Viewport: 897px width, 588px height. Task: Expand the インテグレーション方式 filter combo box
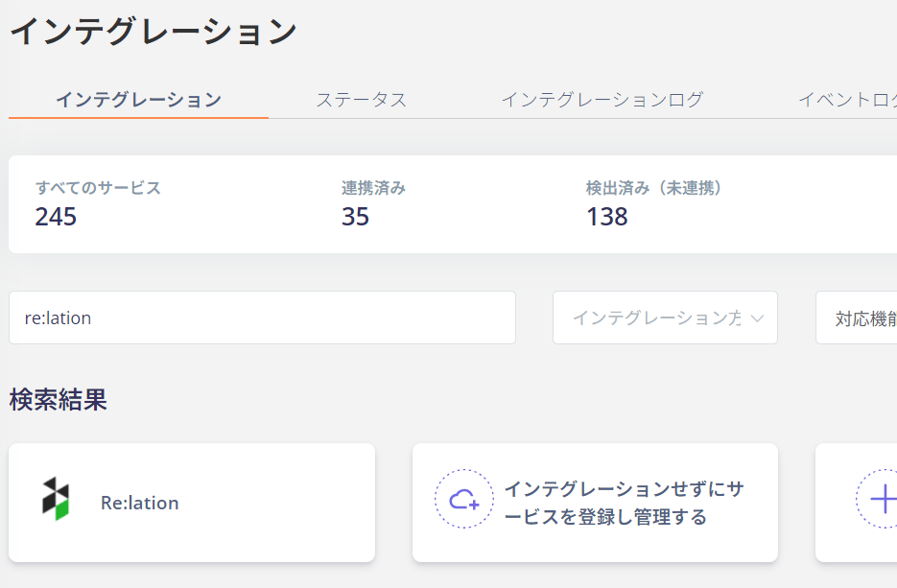(665, 318)
